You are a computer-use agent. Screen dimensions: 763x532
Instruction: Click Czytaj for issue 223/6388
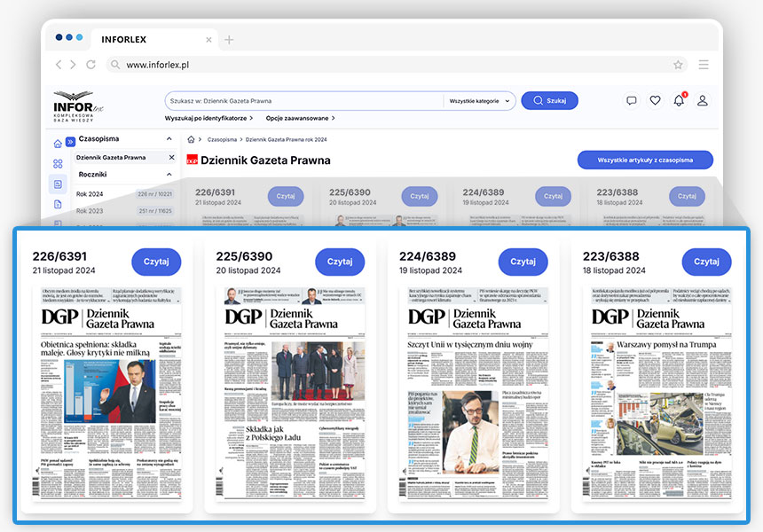[x=706, y=262]
